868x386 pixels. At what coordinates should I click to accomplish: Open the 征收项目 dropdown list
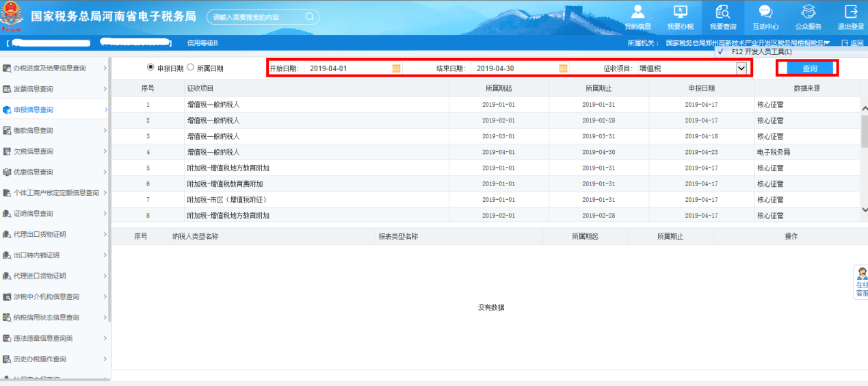741,68
